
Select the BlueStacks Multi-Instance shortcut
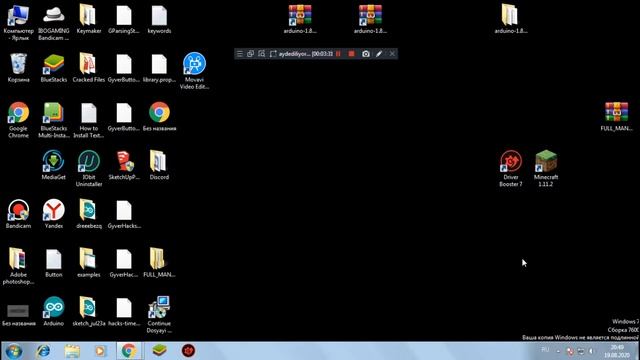(x=53, y=120)
